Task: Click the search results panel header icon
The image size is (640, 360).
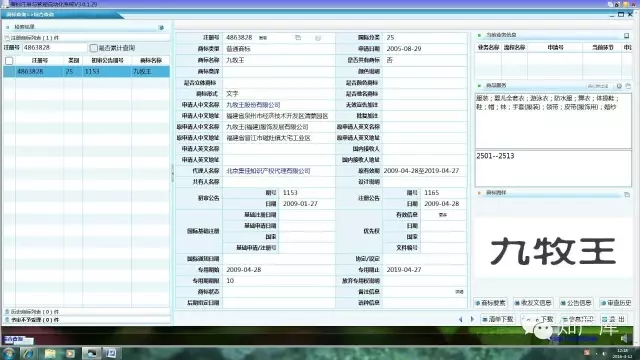Action: [161, 27]
